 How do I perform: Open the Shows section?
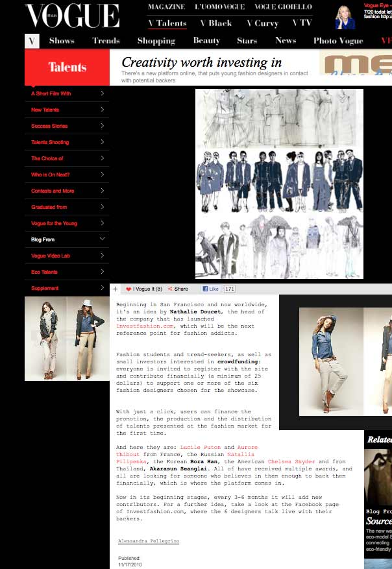point(62,41)
